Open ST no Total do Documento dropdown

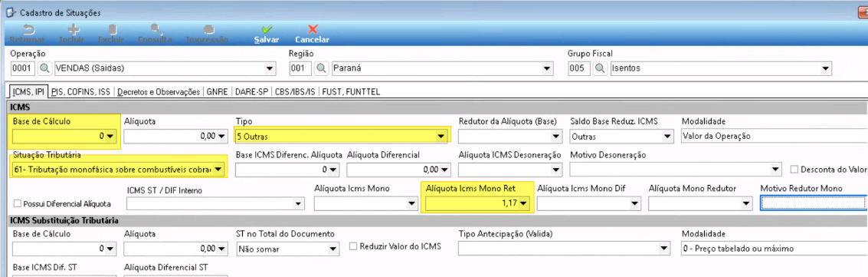tap(332, 249)
